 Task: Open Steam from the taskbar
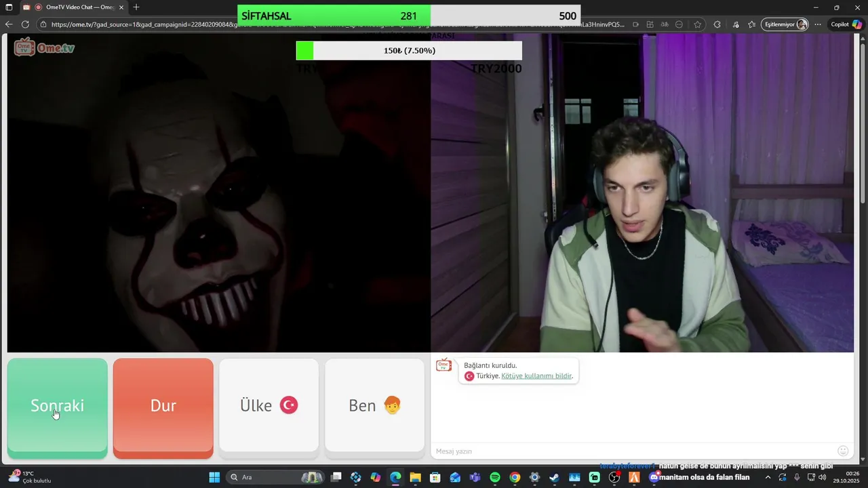click(x=554, y=477)
